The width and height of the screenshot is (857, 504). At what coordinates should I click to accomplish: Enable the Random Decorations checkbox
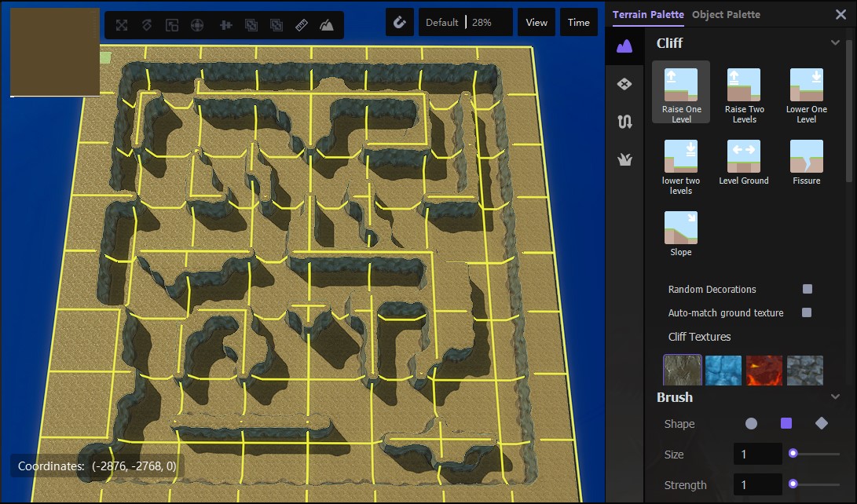(807, 289)
